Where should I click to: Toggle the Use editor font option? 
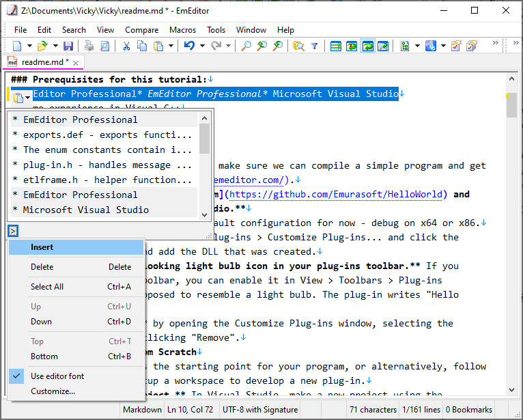76,376
